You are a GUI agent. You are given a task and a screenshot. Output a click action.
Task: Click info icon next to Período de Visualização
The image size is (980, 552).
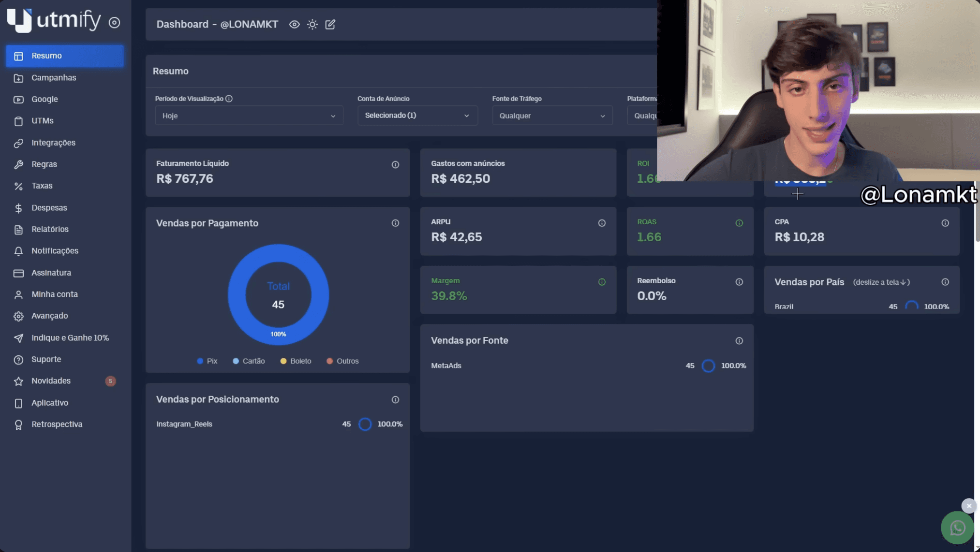229,99
